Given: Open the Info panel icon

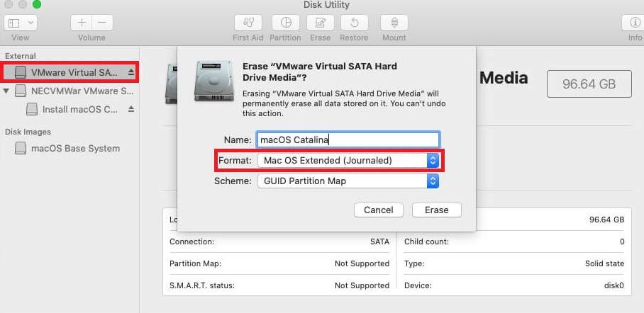Looking at the screenshot, I should tap(634, 23).
